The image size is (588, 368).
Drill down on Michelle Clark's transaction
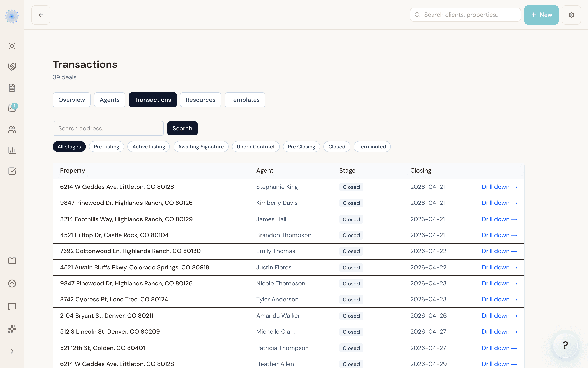[x=500, y=332]
